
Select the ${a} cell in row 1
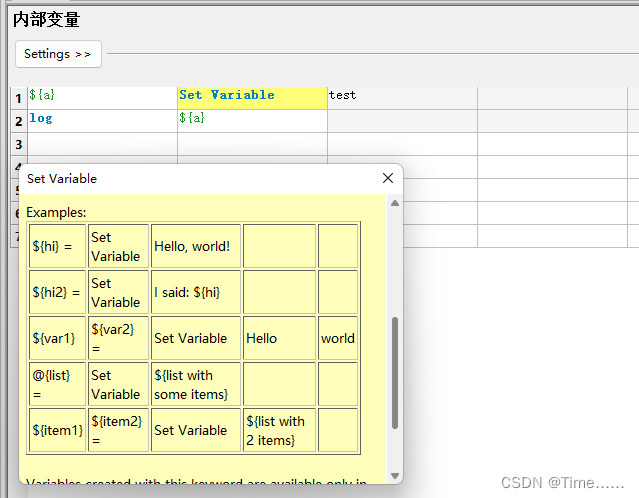click(x=102, y=98)
